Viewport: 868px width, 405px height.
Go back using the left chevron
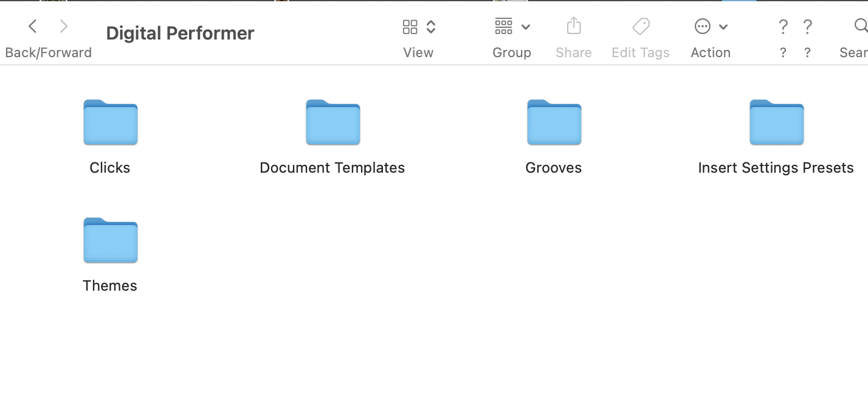(x=33, y=26)
